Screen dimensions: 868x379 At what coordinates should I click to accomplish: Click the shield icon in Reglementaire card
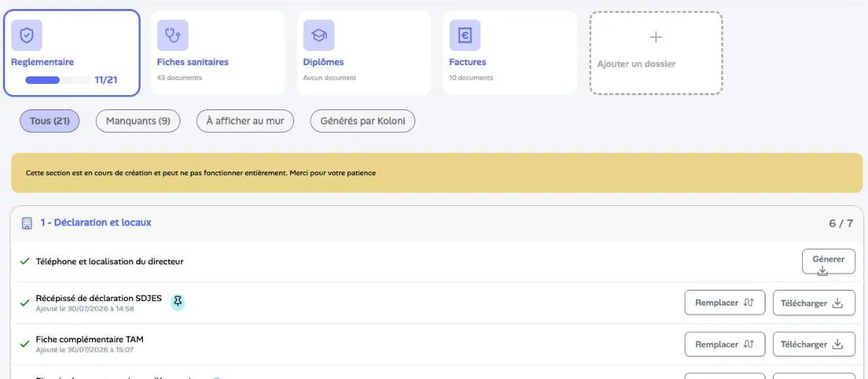(x=27, y=35)
